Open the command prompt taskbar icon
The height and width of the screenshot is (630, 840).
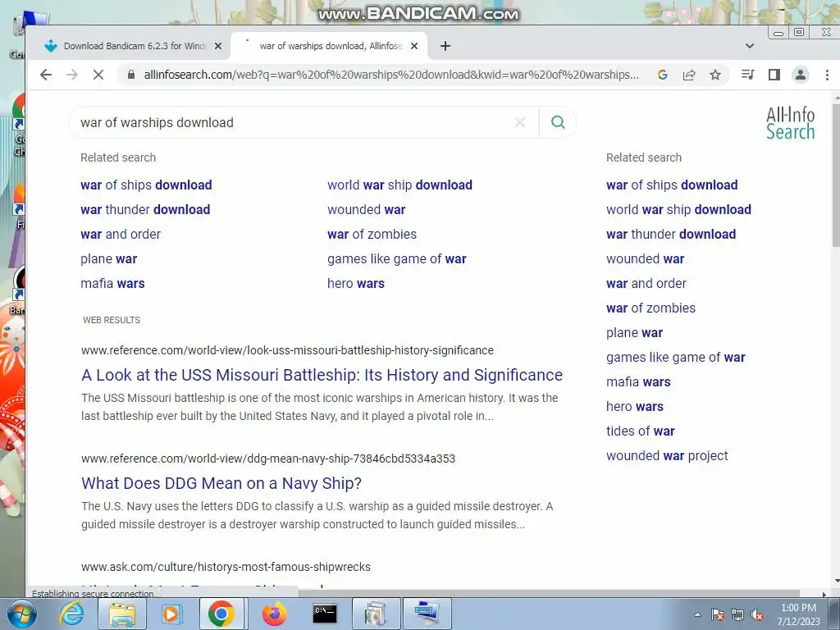(x=325, y=614)
